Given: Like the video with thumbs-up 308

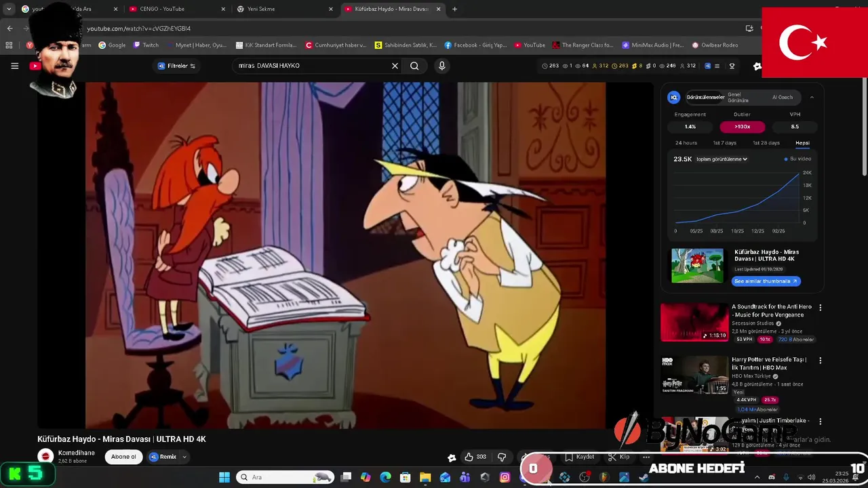Looking at the screenshot, I should (475, 457).
